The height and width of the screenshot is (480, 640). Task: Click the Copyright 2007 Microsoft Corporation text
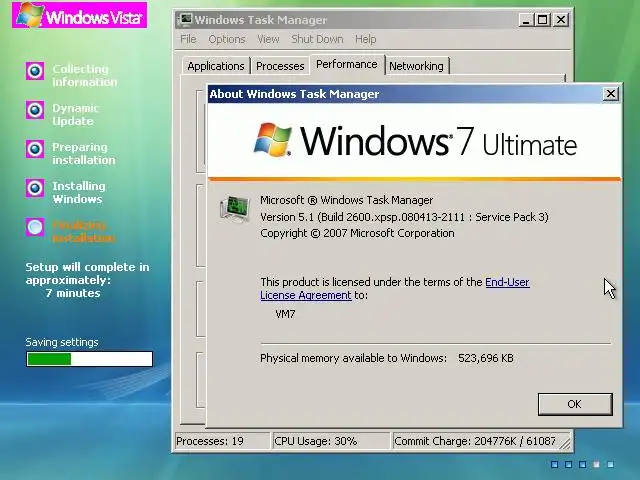pos(358,233)
